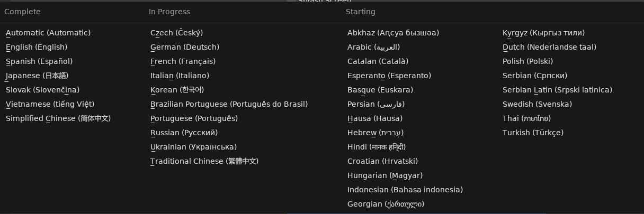
Task: Choose Turkish (Türkçe) language
Action: point(533,133)
